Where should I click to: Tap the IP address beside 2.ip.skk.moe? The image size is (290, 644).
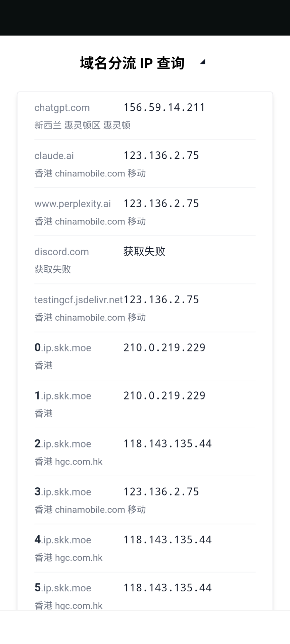[167, 444]
